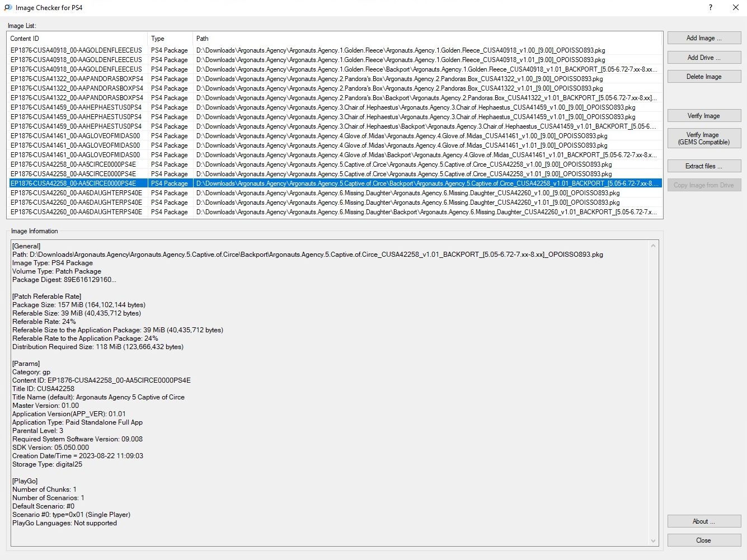Click the Image Checker app icon in title bar
747x560 pixels.
(x=8, y=8)
